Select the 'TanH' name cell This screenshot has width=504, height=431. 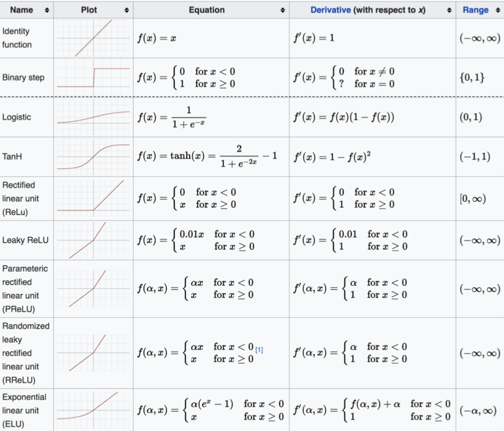[x=27, y=157]
